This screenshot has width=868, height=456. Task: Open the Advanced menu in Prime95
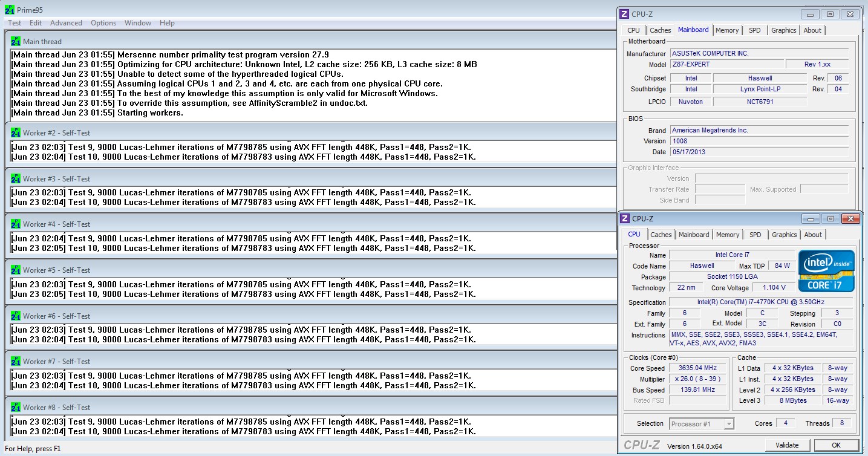[x=66, y=23]
